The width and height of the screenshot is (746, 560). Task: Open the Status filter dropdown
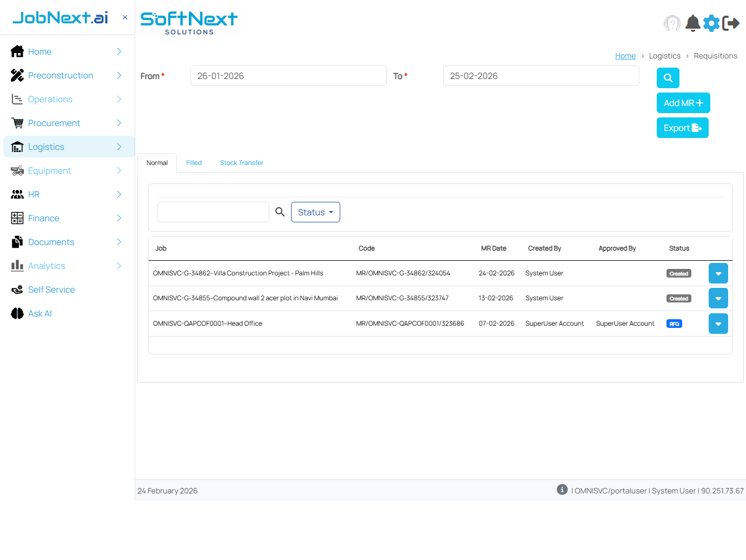[x=315, y=212]
